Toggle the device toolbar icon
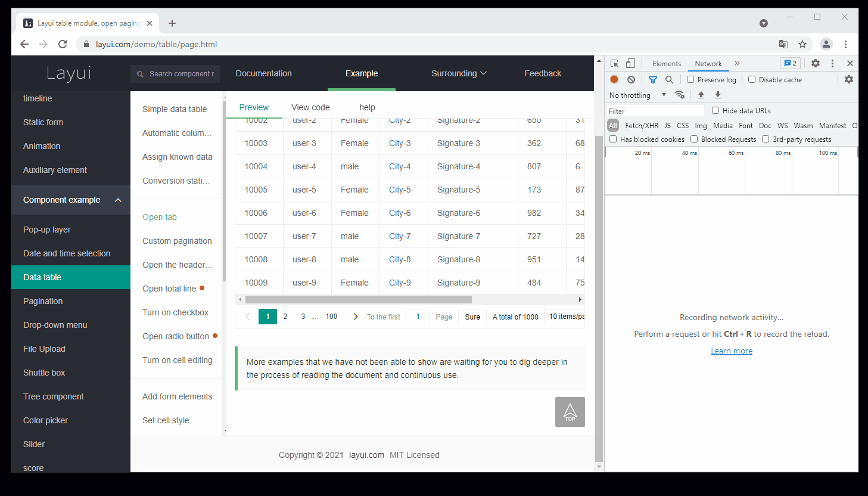Screen dimensions: 868x496 point(630,63)
